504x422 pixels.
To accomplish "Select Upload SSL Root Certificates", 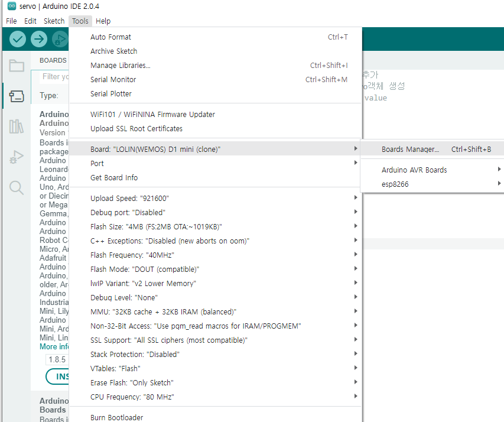I will (215, 129).
